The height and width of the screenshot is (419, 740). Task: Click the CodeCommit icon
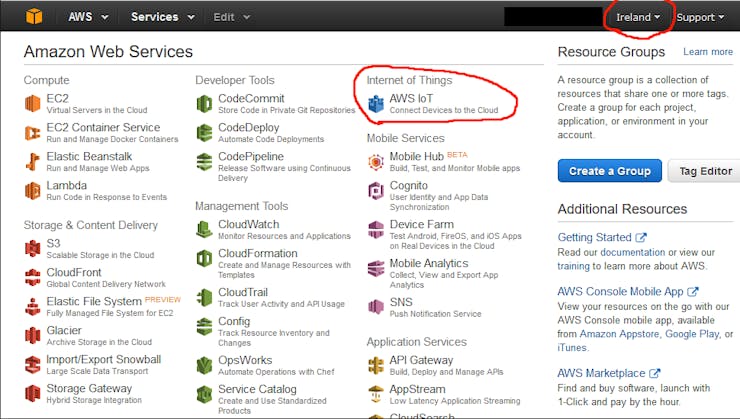pos(204,103)
